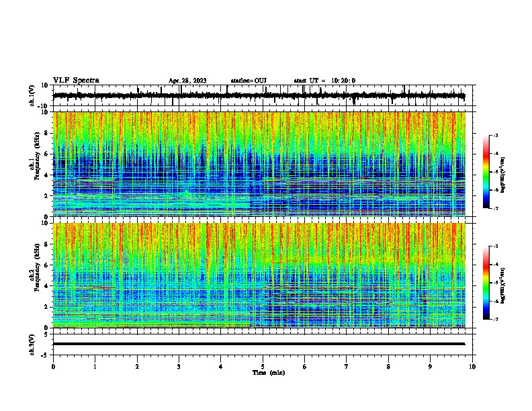Screen dimensions: 532x411
Task: Click the "VLF Spectra" plot title
Action: (76, 81)
